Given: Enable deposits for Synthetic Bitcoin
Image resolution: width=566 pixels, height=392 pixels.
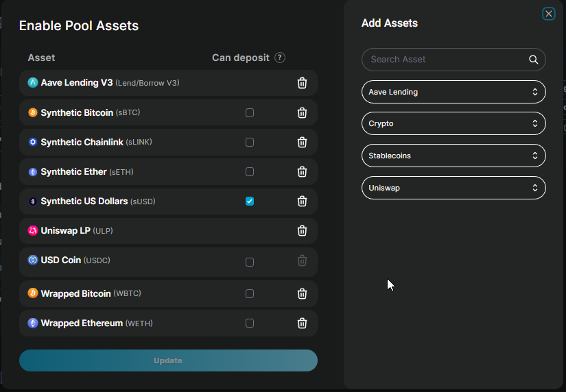Looking at the screenshot, I should [250, 113].
